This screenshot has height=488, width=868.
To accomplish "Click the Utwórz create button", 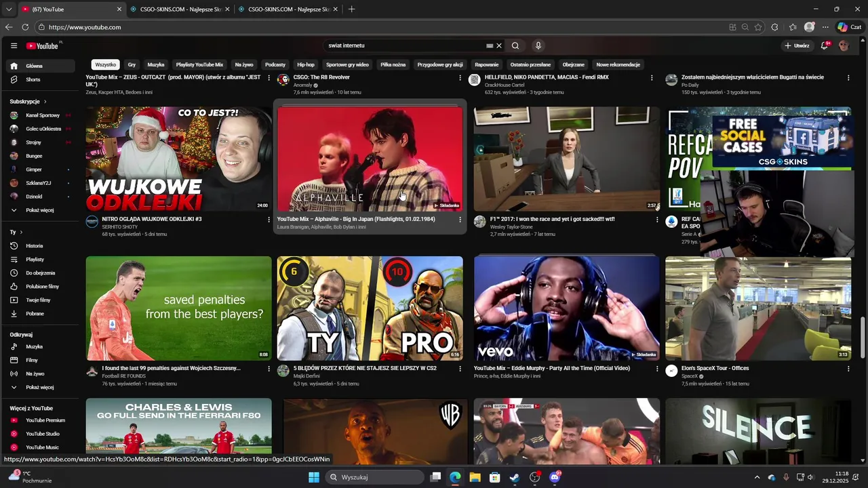I will tap(797, 45).
